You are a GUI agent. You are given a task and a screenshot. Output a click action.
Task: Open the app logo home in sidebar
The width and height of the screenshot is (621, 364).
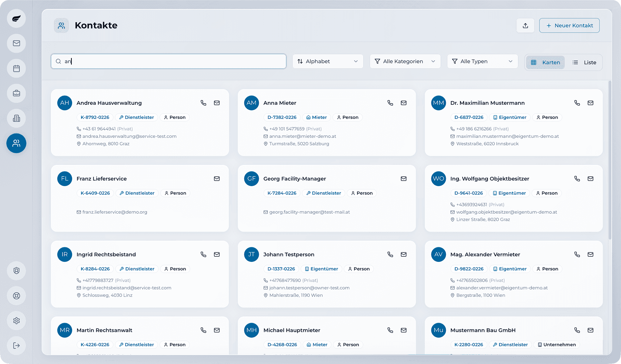point(16,19)
